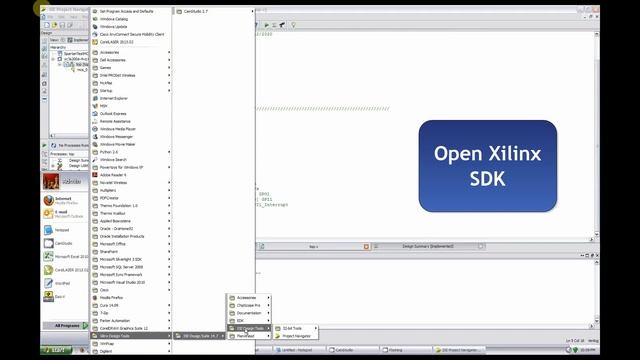Click the green run arrow in ISE toolbar
The image size is (640, 360).
pyautogui.click(x=266, y=25)
